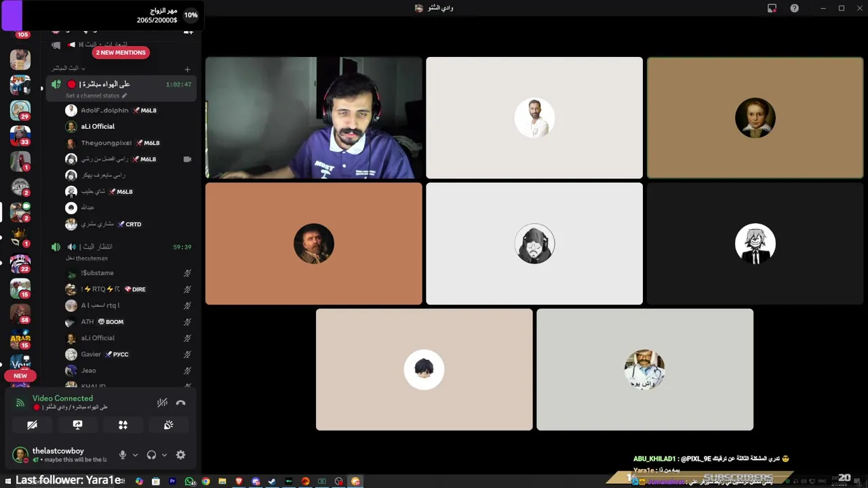The width and height of the screenshot is (868, 488).
Task: Collapse the live-stream channel category
Action: pyautogui.click(x=68, y=68)
